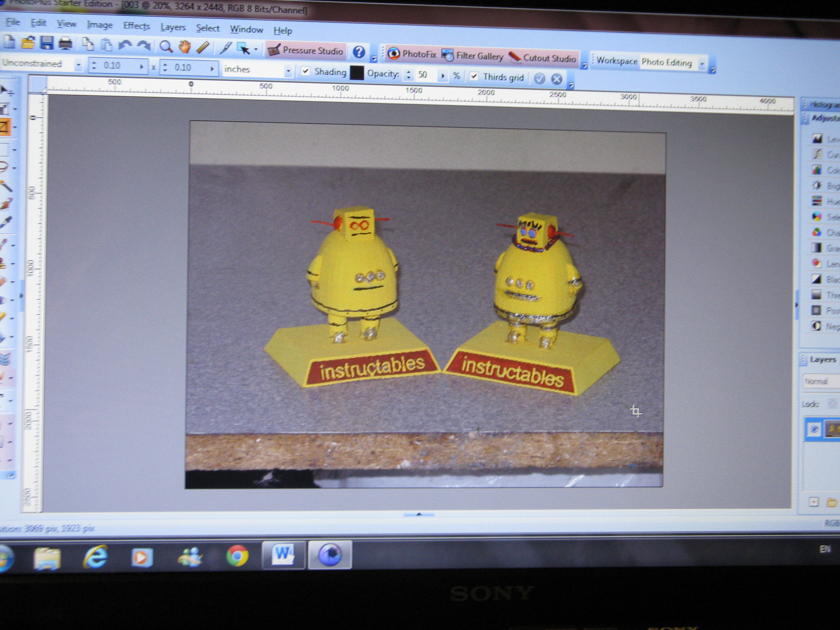
Task: Paste with the clipboard icon
Action: pos(107,45)
